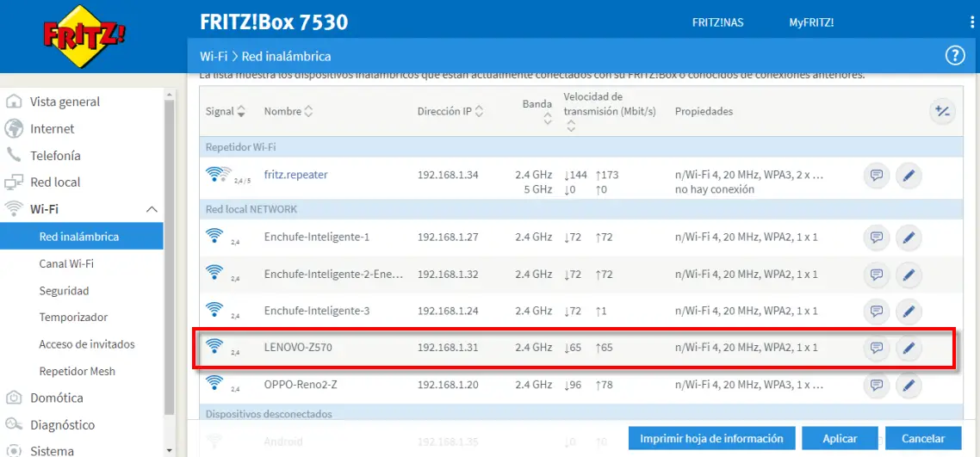Open the help question mark icon
980x457 pixels.
[x=954, y=56]
